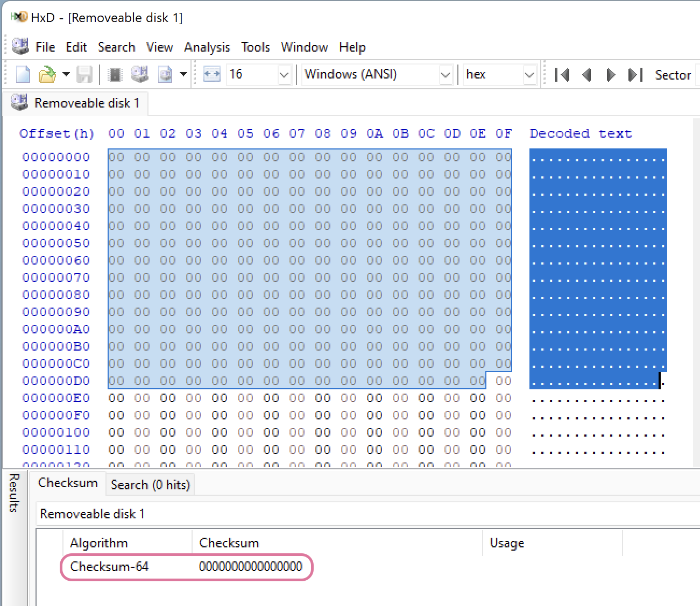Screen dimensions: 700x606
Task: Click offset 00000100 row label
Action: point(56,432)
